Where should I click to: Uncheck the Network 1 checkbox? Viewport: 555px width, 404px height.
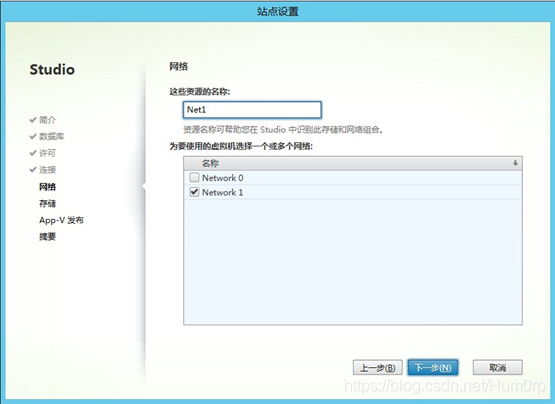[x=194, y=192]
